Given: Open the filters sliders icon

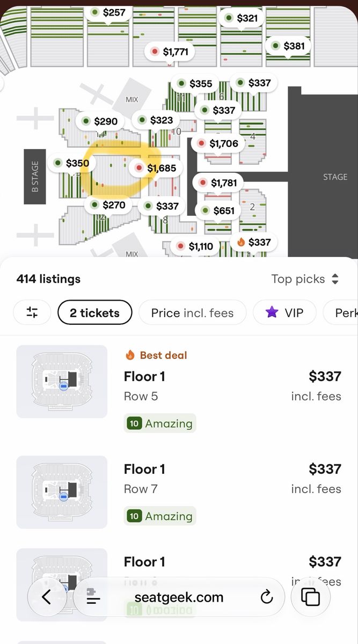Looking at the screenshot, I should coord(32,312).
